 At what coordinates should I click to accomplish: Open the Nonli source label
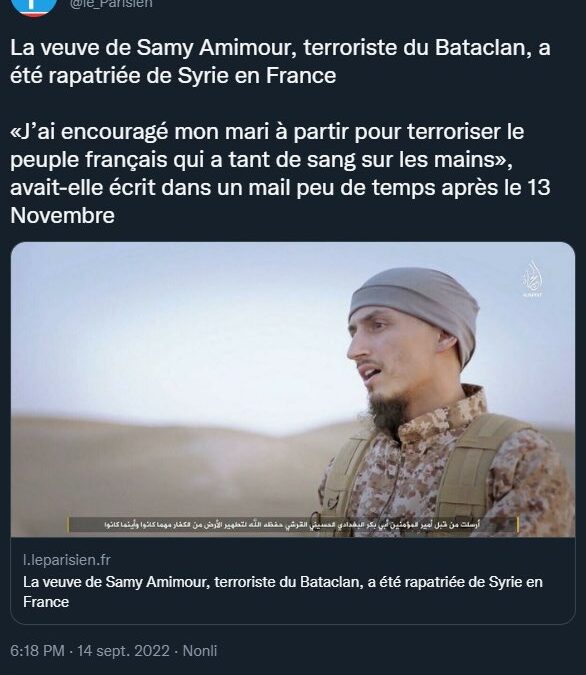[199, 650]
